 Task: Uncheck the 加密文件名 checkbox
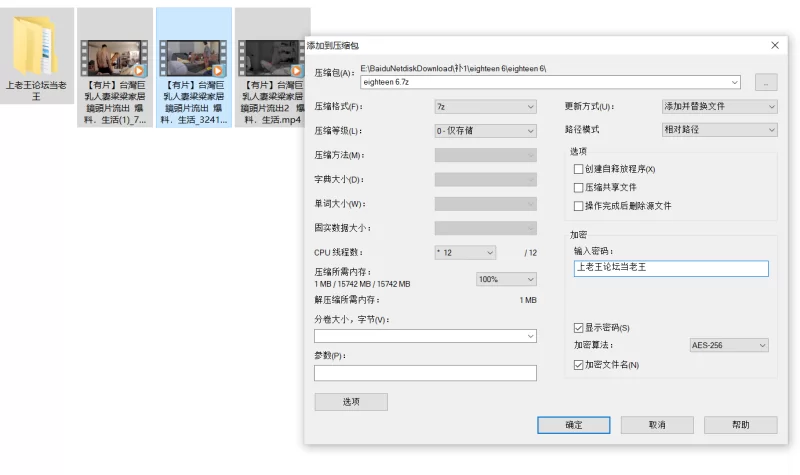coord(578,365)
